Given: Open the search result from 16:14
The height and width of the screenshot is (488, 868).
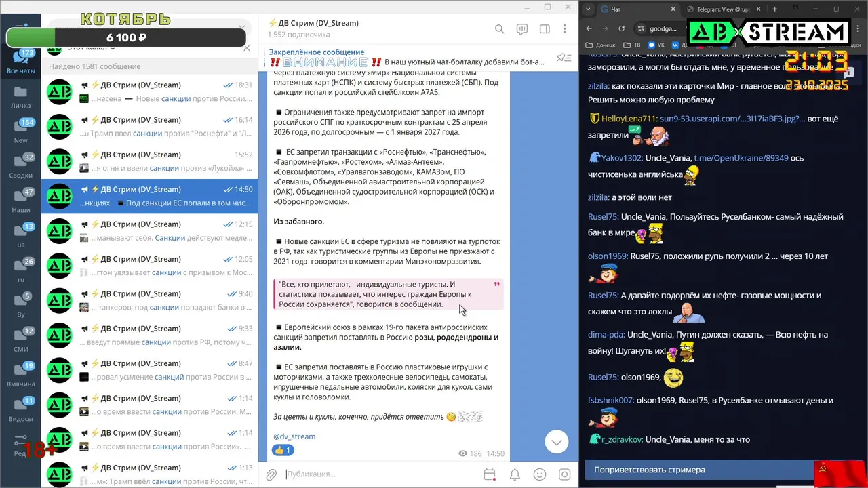Looking at the screenshot, I should click(x=150, y=127).
